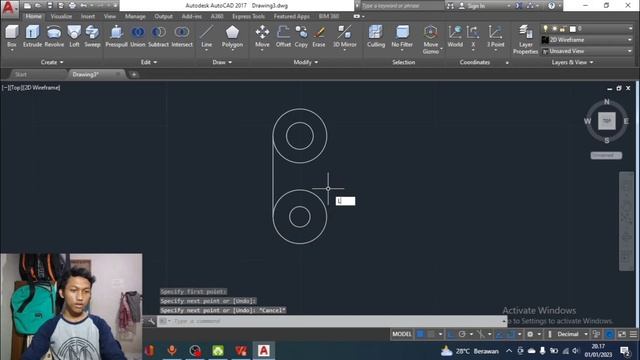Open the weather widget showing 28°C Berawan
The width and height of the screenshot is (640, 360).
pyautogui.click(x=470, y=351)
